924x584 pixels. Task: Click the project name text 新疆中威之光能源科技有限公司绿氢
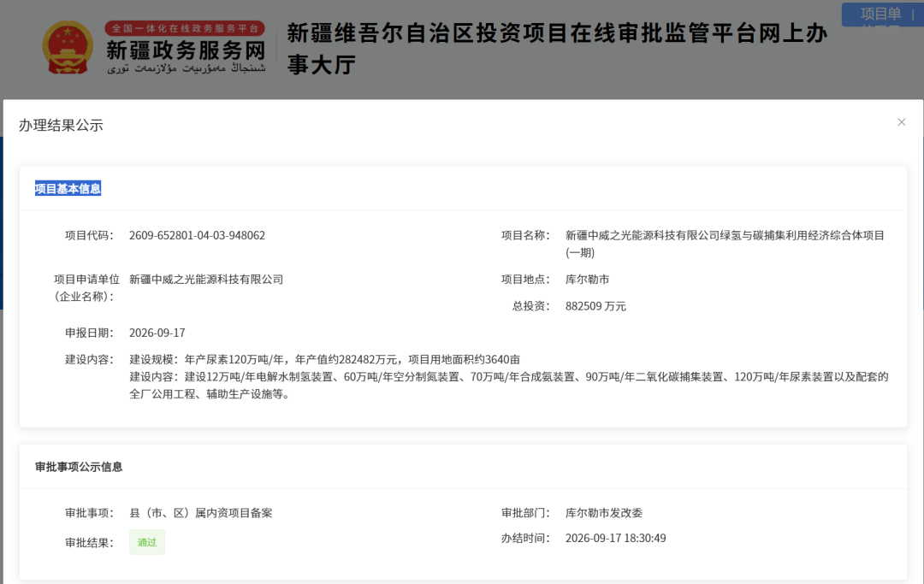click(x=725, y=244)
